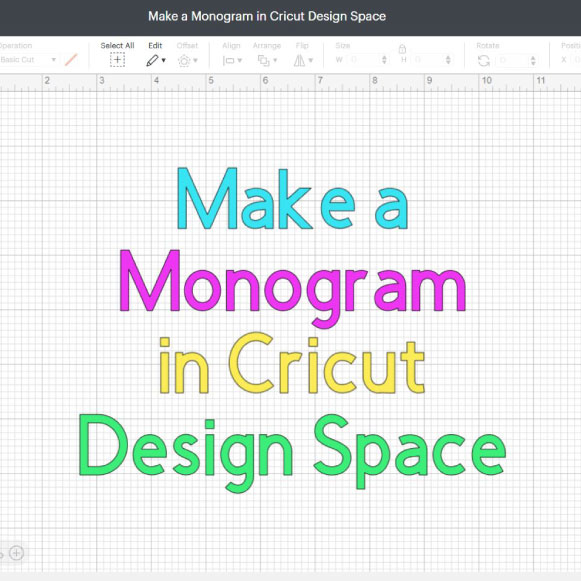This screenshot has height=581, width=581.
Task: Select the cyan "Make a" text object
Action: pos(292,199)
